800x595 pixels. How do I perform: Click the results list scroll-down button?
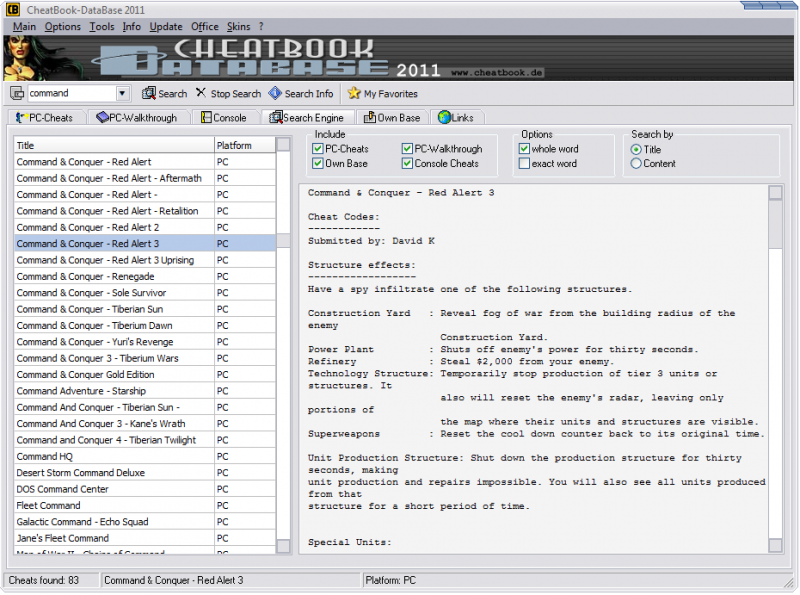[283, 547]
